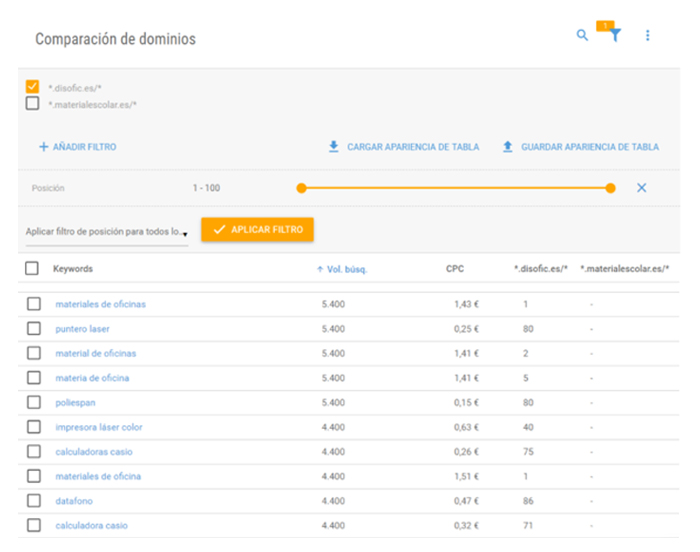700x552 pixels.
Task: Open the calculadoras casio keyword link
Action: point(93,452)
